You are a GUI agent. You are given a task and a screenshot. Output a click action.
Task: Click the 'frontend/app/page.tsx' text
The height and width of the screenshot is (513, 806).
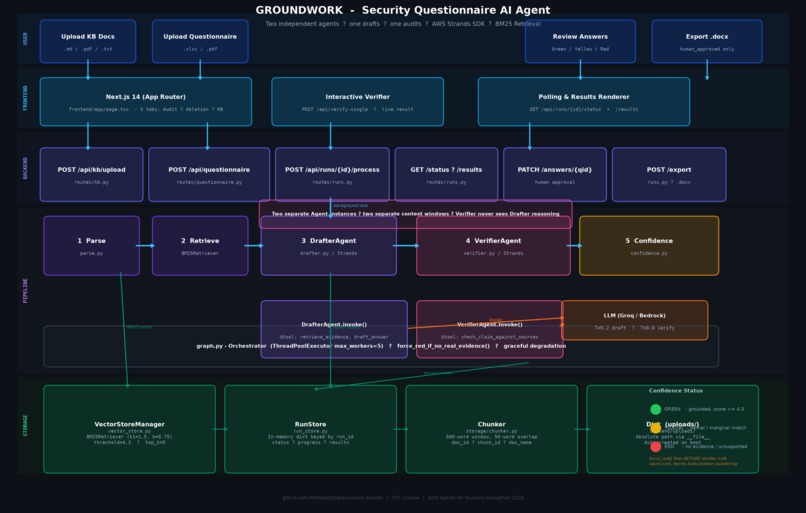[x=99, y=109]
